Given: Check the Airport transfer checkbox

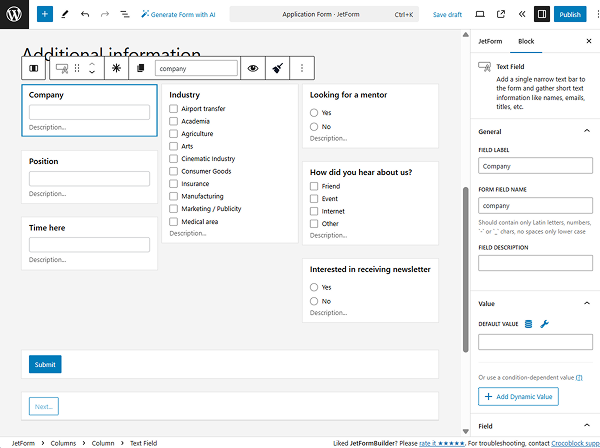Looking at the screenshot, I should (173, 109).
